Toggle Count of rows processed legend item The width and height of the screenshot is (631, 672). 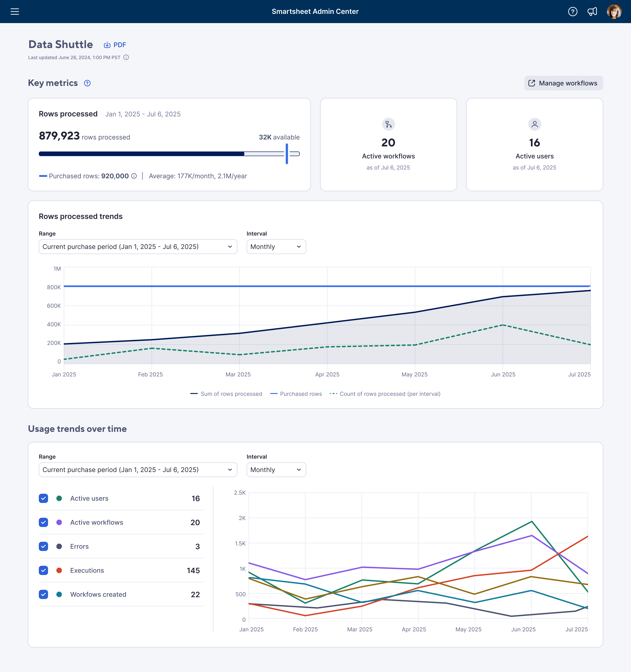coord(385,394)
